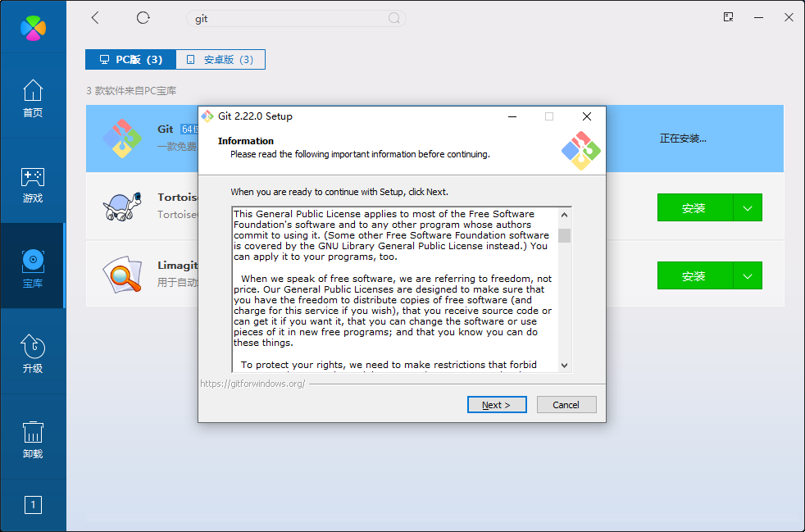Install Limagito with green 安装 button

(694, 275)
